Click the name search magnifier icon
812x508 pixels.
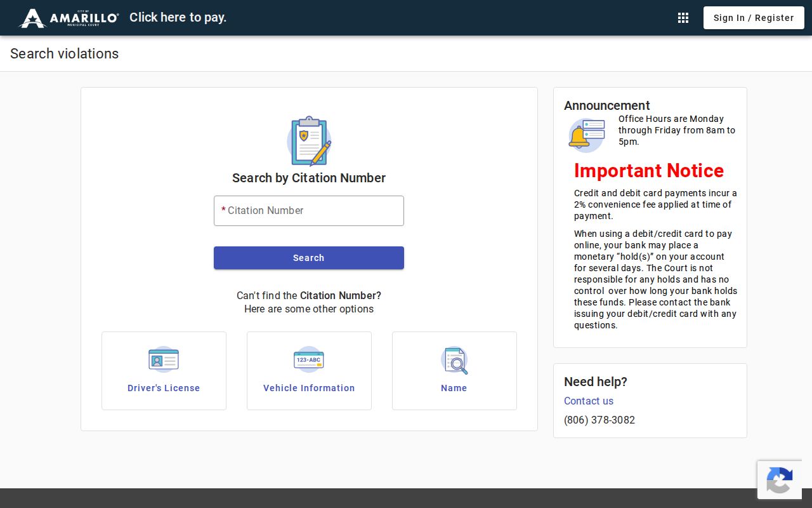pyautogui.click(x=454, y=360)
